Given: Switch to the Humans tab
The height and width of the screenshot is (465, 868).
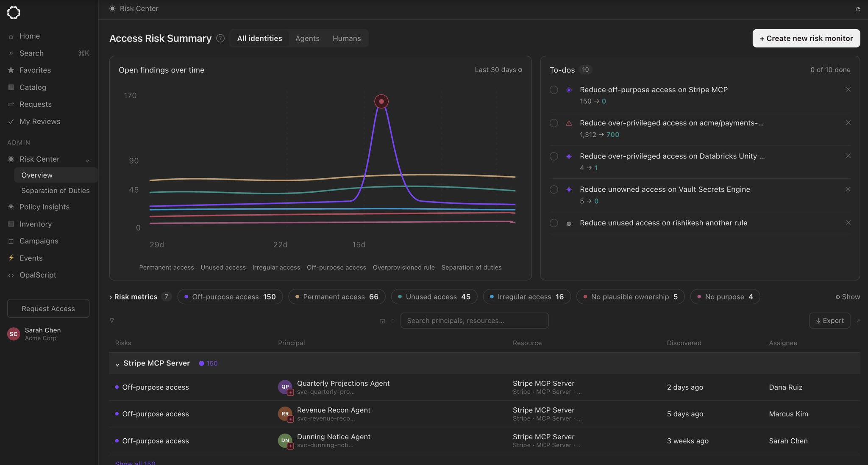Looking at the screenshot, I should coord(347,38).
